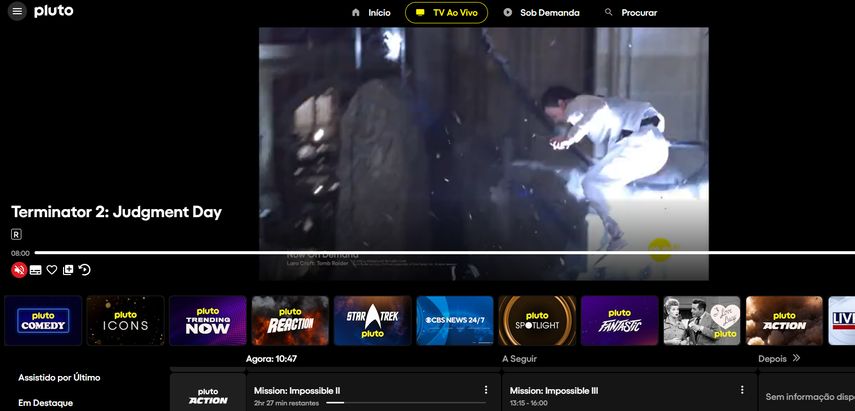Click A Seguir column header
This screenshot has width=855, height=411.
[x=519, y=359]
